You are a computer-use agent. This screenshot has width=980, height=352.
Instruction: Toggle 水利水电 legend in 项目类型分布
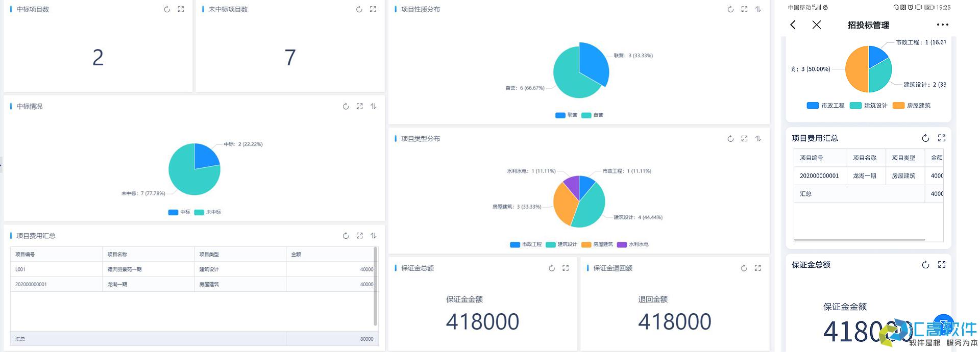pyautogui.click(x=633, y=244)
